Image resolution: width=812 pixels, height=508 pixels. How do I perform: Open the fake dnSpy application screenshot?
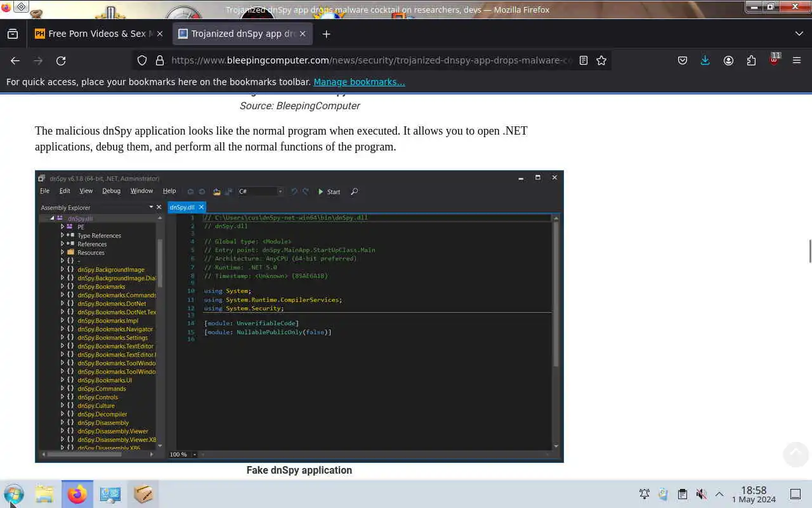(x=299, y=316)
